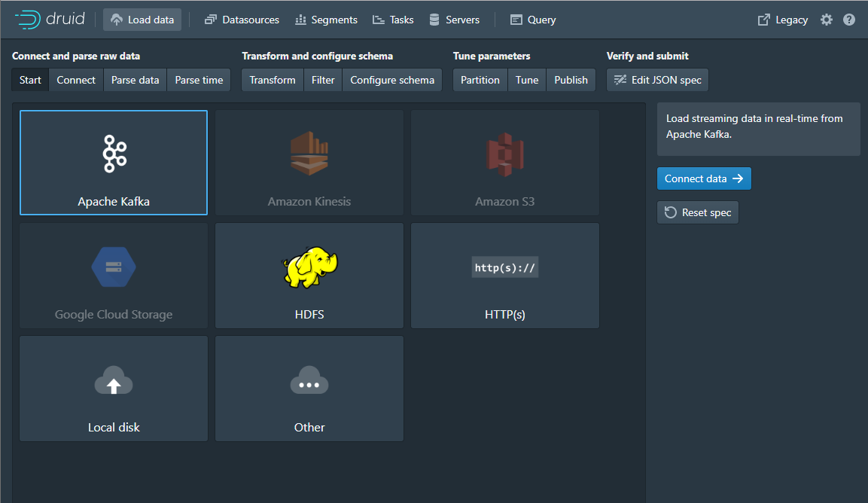
Task: Click the Edit JSON spec button
Action: click(x=658, y=80)
